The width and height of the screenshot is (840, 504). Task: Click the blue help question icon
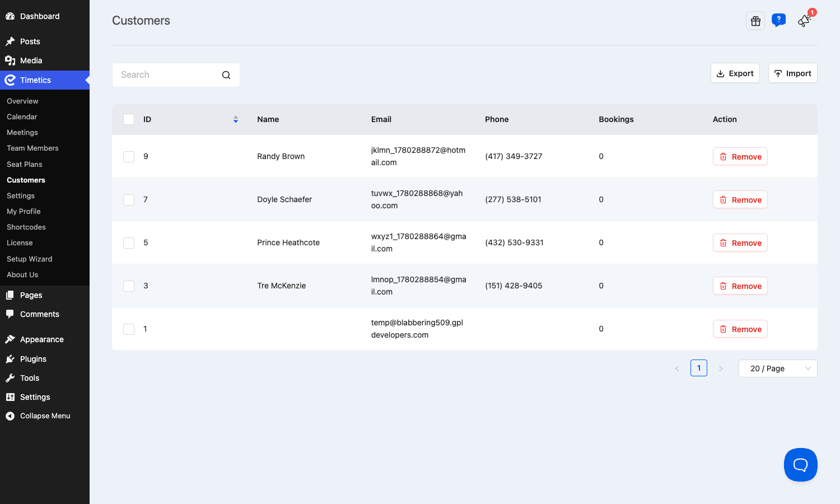[x=778, y=20]
